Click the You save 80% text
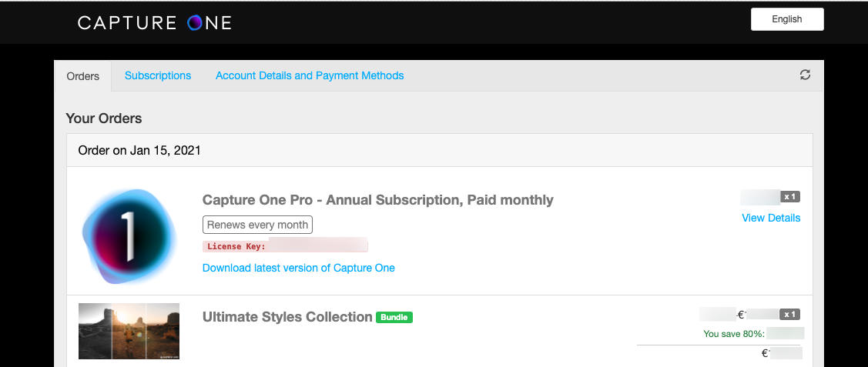 point(733,334)
